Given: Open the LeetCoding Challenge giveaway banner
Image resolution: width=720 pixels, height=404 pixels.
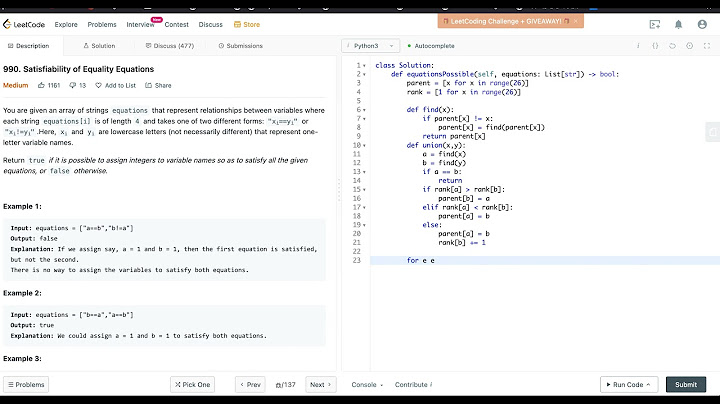Looking at the screenshot, I should pos(506,21).
